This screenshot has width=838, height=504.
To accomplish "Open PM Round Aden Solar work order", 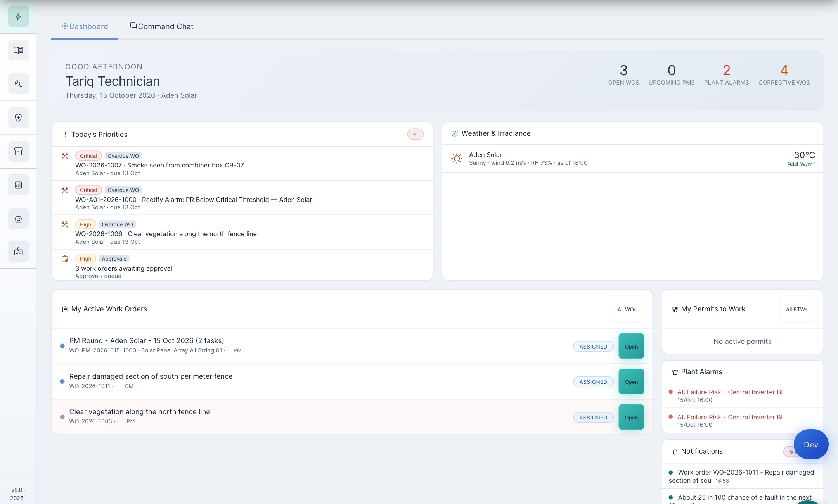I will pos(631,346).
